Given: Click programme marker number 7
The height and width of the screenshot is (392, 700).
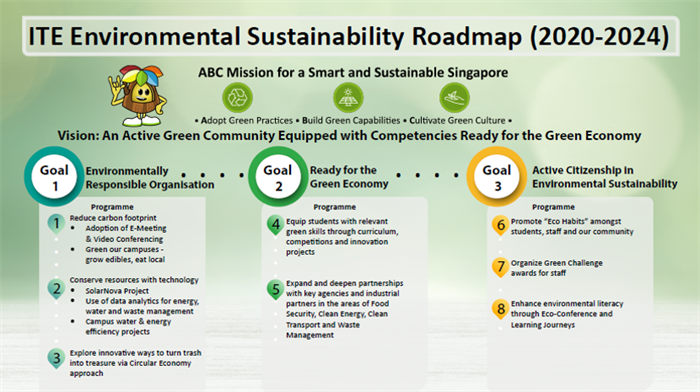Looking at the screenshot, I should pyautogui.click(x=500, y=267).
